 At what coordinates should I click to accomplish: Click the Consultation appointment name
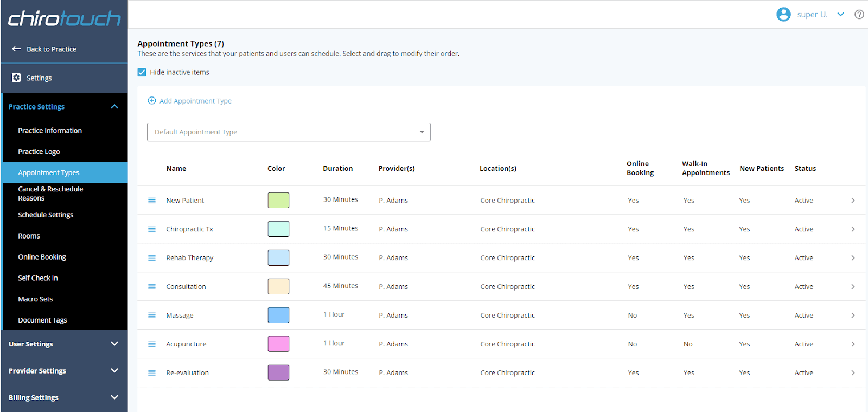coord(186,287)
